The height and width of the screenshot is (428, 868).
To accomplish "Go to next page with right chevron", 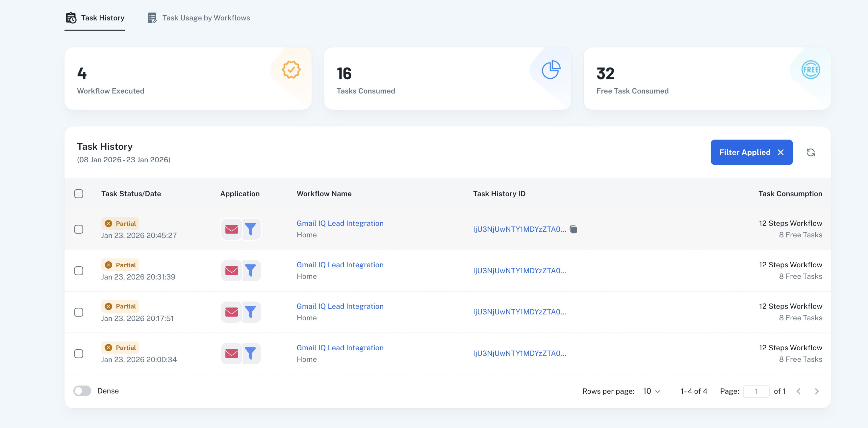I will click(x=816, y=391).
